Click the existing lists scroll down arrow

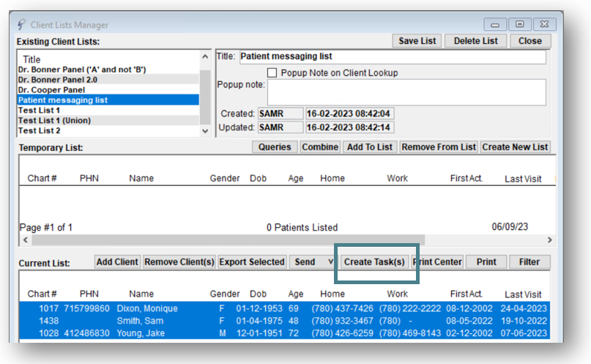(205, 131)
